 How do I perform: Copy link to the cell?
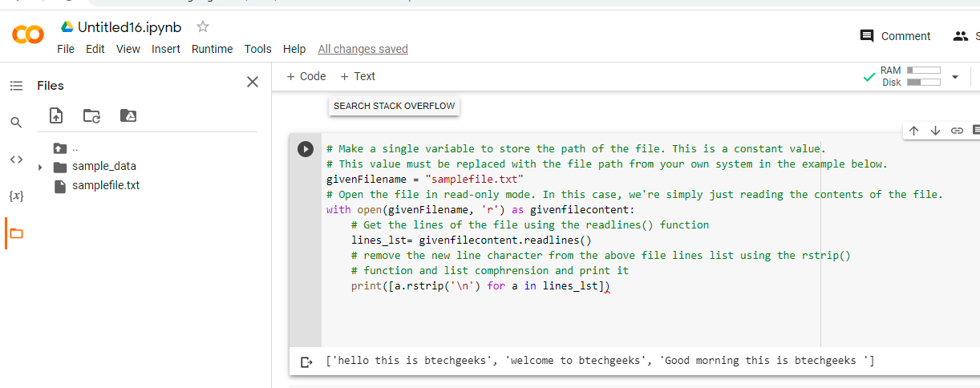click(x=957, y=131)
